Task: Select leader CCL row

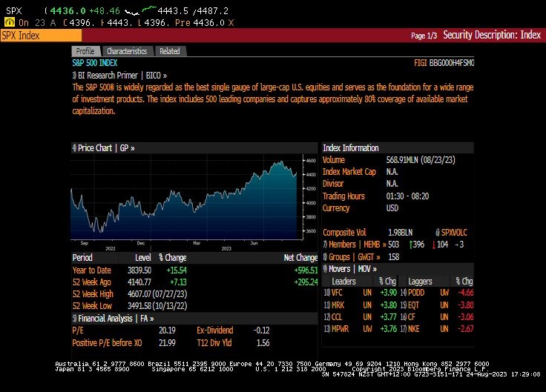Action: 361,317
